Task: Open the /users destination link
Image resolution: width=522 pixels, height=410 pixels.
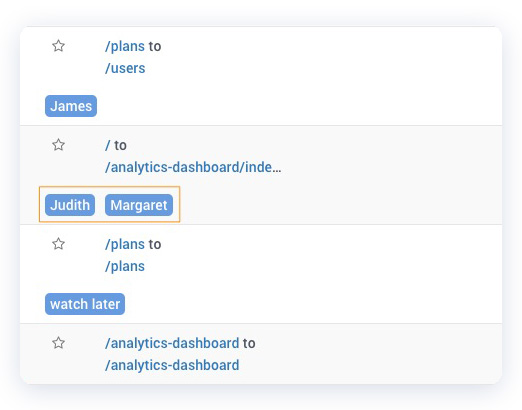Action: click(x=125, y=68)
